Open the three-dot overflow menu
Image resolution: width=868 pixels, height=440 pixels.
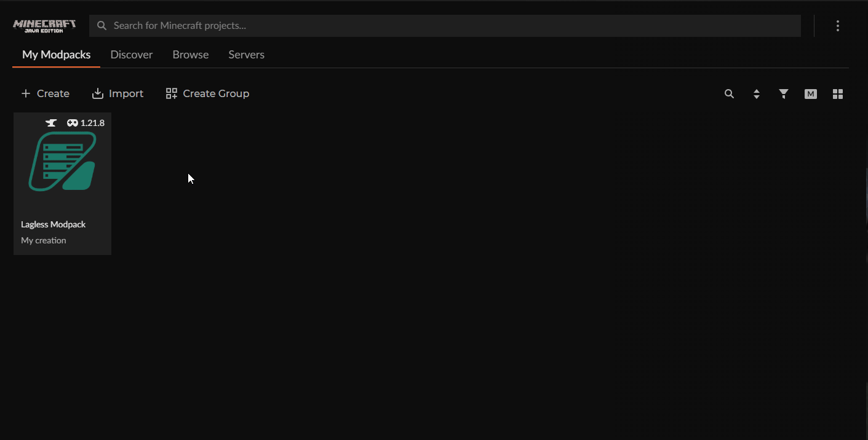[837, 25]
